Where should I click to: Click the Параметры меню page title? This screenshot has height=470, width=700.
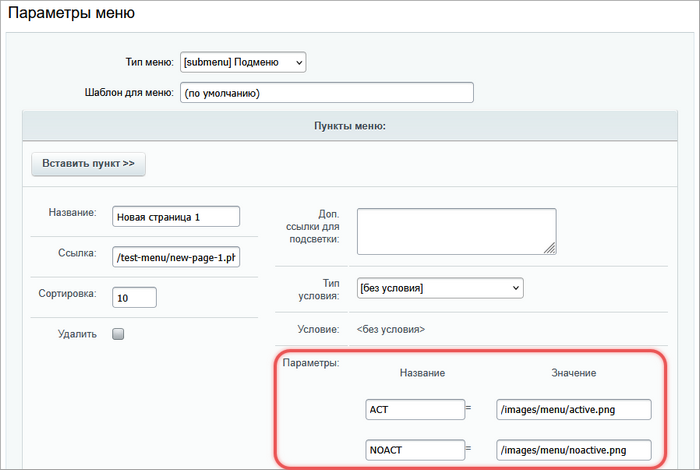point(71,15)
